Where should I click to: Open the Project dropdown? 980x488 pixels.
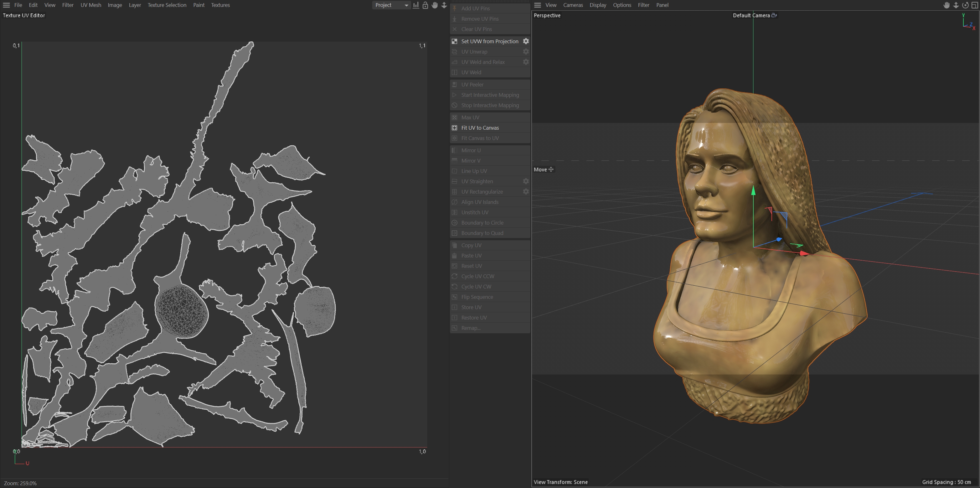(x=391, y=5)
